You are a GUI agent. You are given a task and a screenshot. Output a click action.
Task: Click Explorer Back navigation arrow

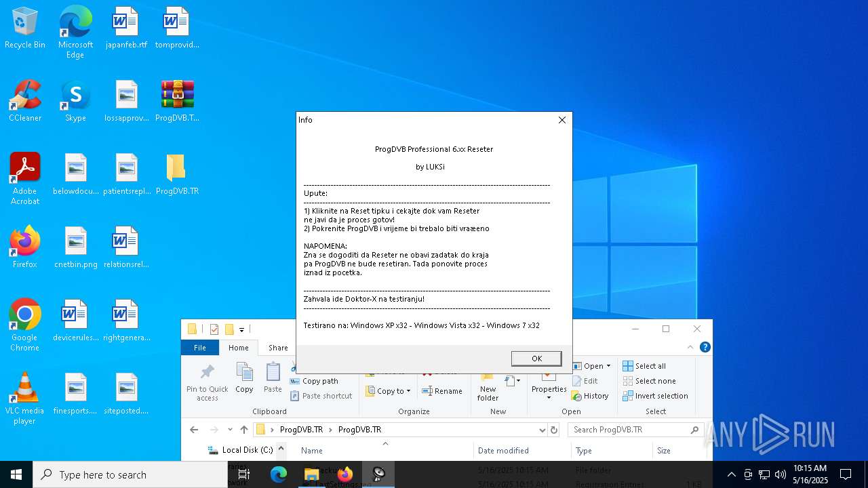click(194, 430)
